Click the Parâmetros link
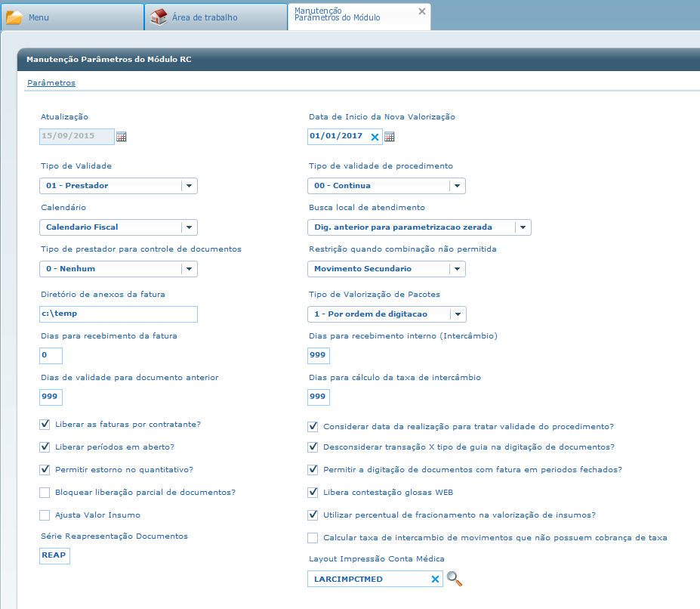Viewport: 700px width, 609px height. 51,82
